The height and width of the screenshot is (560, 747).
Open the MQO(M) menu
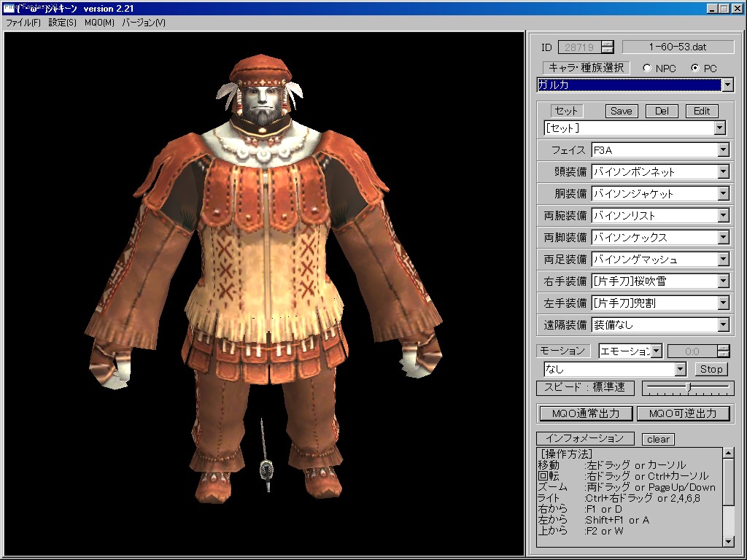99,23
